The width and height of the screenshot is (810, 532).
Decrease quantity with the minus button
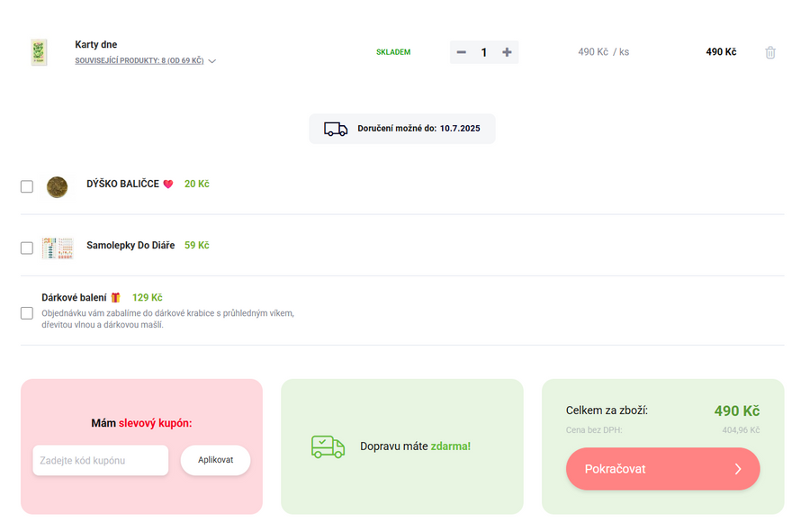462,52
